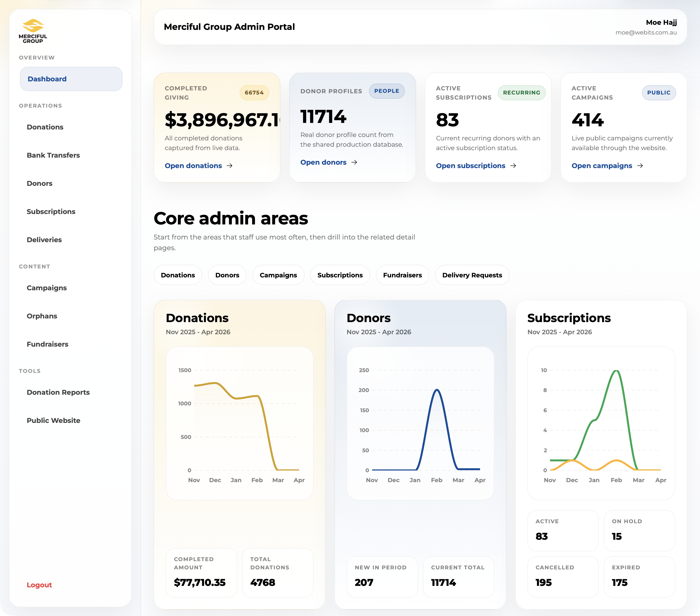Click the Donors chart card heading

[x=368, y=318]
